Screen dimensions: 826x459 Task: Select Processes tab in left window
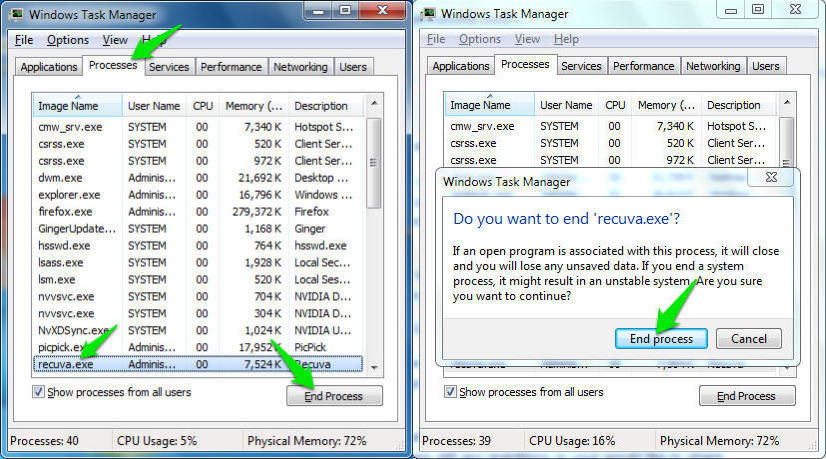(x=113, y=65)
